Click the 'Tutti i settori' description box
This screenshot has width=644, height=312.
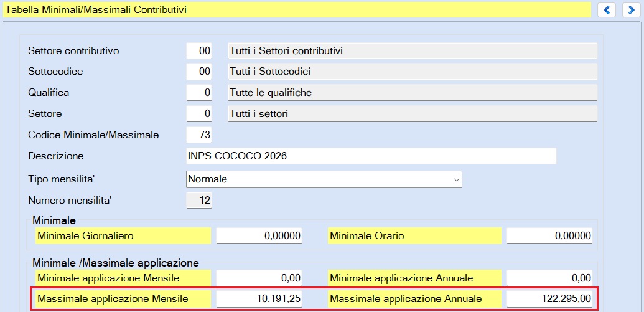pyautogui.click(x=413, y=113)
